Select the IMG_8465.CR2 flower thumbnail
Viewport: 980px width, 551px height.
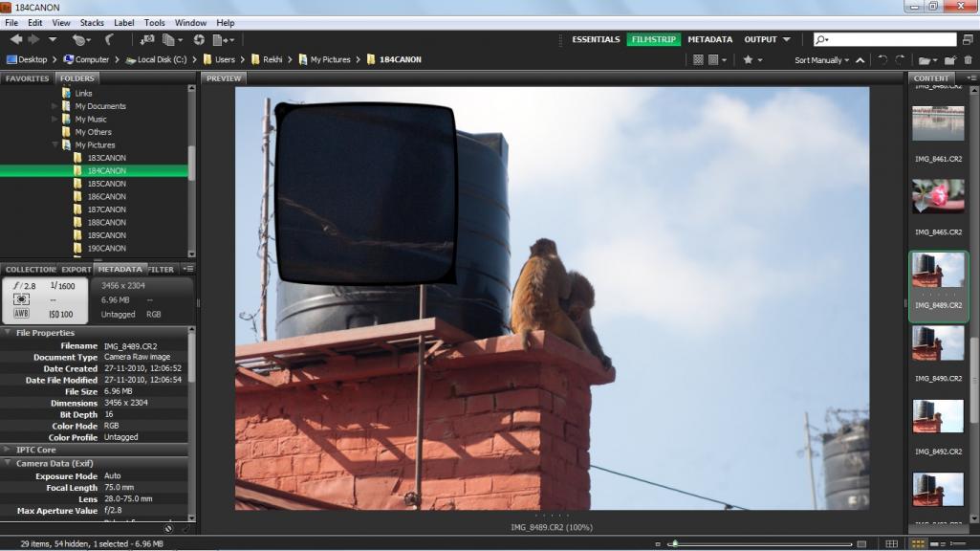point(938,197)
